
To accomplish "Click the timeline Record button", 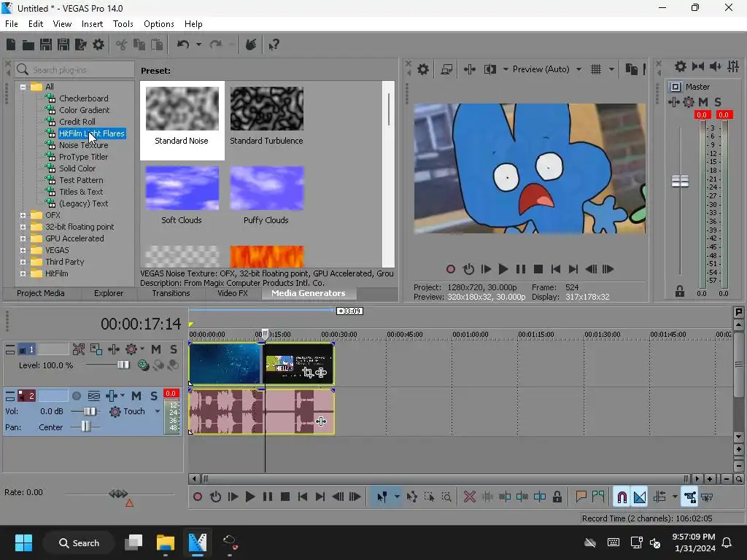I will (x=197, y=497).
